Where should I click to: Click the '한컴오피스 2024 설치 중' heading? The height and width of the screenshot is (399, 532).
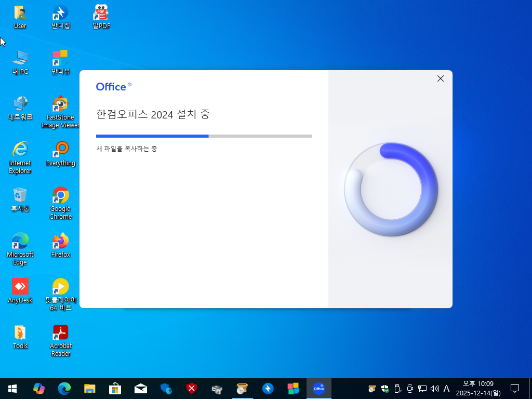pos(153,114)
